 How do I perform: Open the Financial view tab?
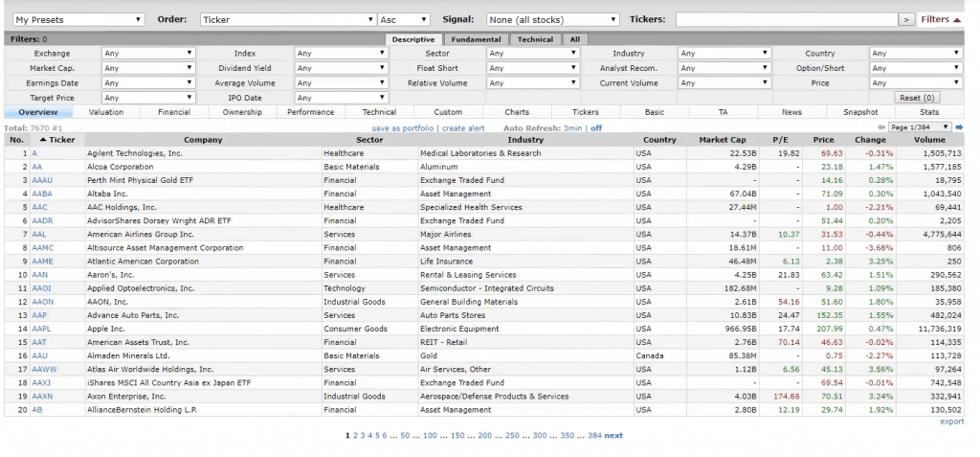point(174,112)
